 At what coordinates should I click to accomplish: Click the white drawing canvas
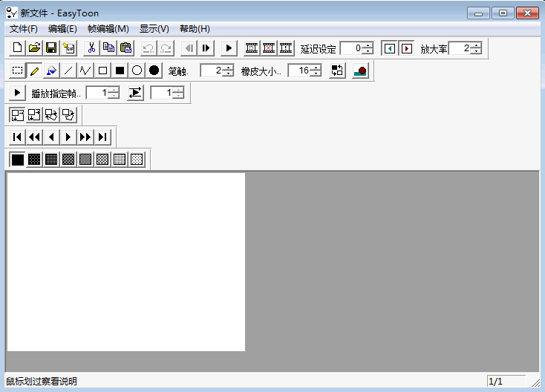point(126,262)
